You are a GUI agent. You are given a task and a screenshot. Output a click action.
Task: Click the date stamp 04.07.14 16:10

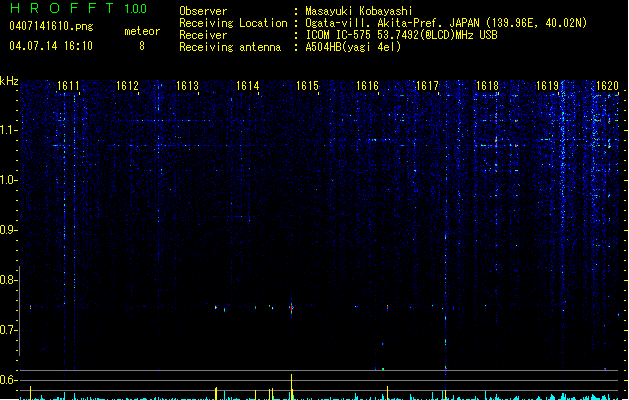point(51,46)
